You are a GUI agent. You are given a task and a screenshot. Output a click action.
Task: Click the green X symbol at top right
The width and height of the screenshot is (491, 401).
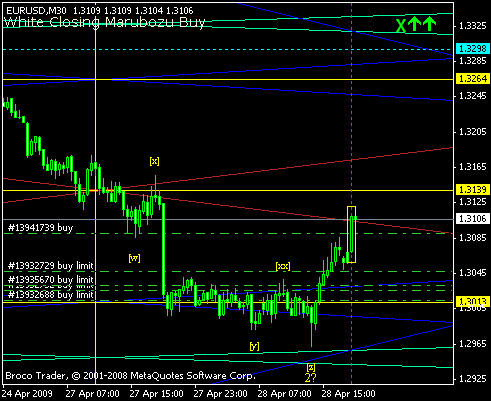(x=401, y=26)
